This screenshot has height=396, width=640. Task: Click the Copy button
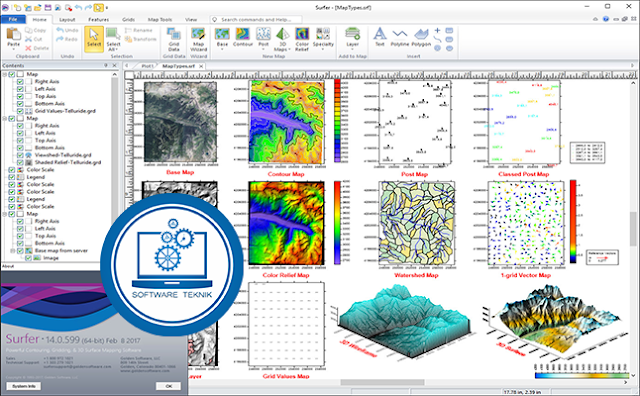click(36, 30)
